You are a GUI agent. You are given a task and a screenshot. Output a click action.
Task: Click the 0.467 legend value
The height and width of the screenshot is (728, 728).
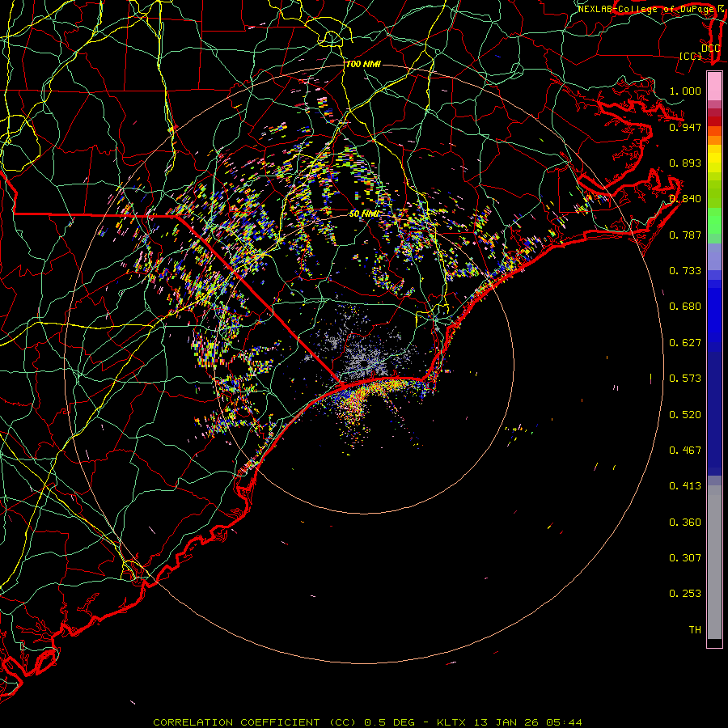coord(685,451)
